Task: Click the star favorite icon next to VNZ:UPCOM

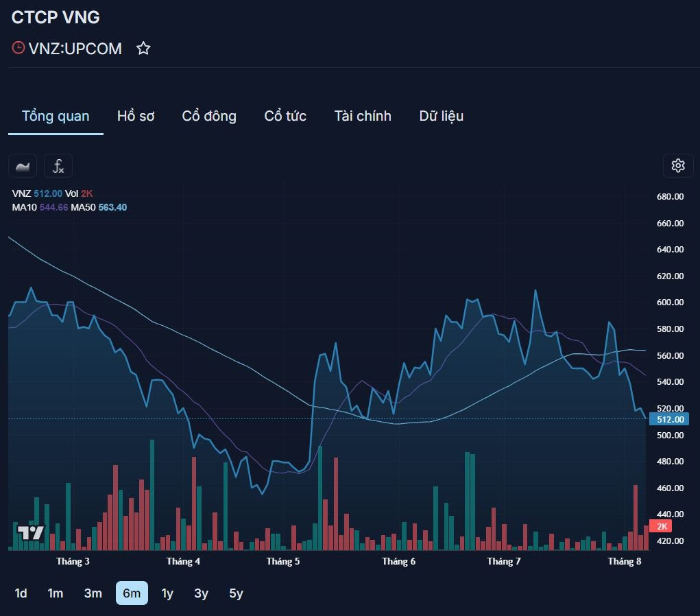Action: [143, 49]
